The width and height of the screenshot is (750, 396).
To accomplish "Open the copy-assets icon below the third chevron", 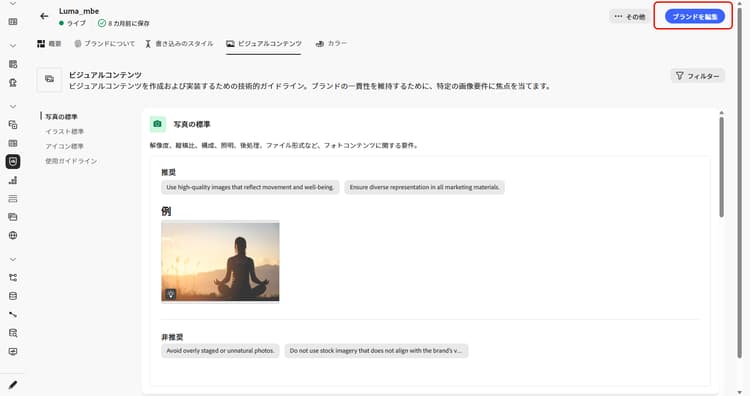I will tap(13, 125).
